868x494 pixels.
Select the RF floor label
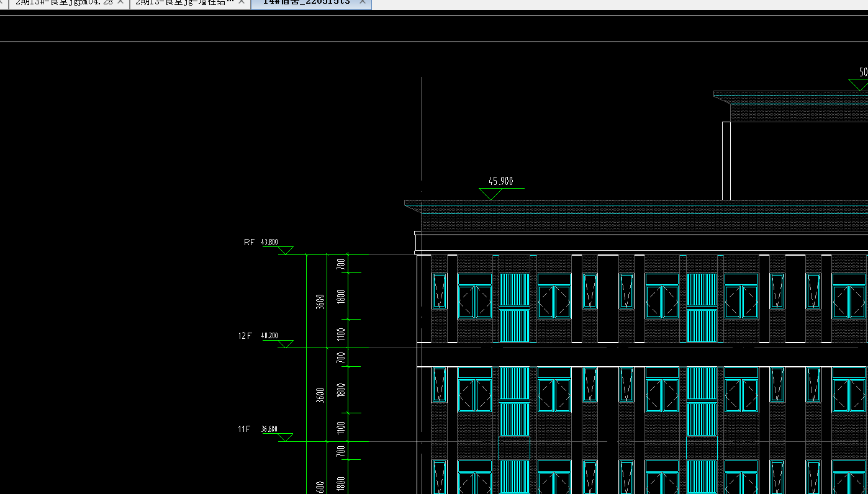[x=249, y=242]
